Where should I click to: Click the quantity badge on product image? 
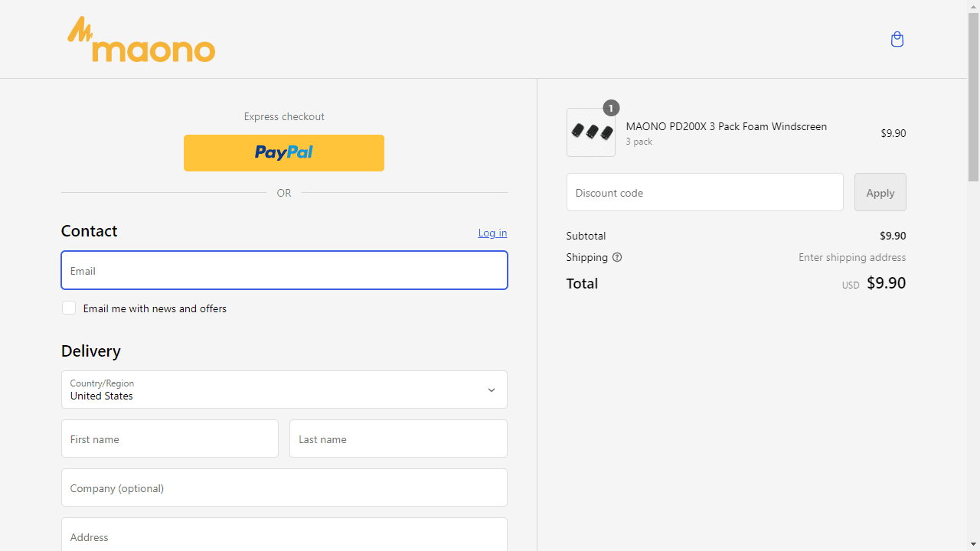point(611,108)
